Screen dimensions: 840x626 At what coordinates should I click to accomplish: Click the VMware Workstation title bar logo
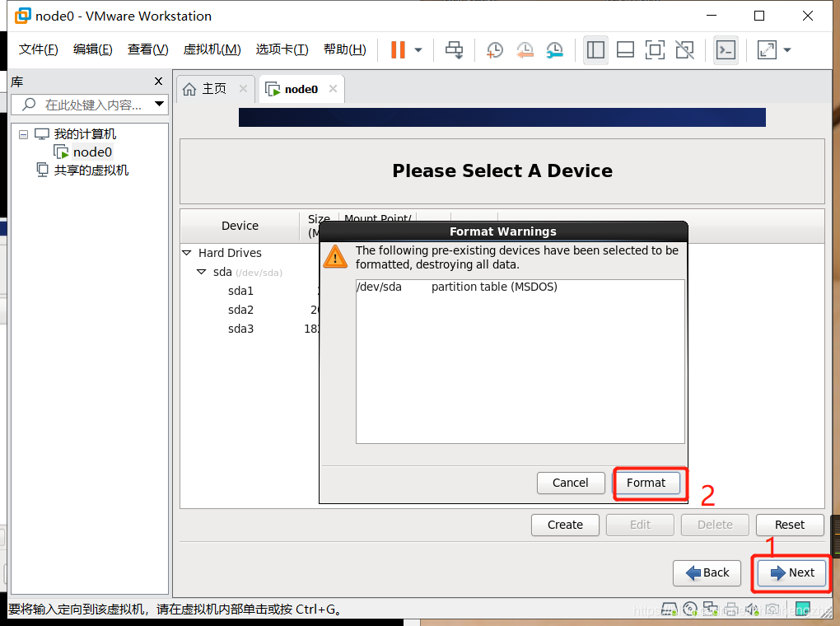(23, 16)
